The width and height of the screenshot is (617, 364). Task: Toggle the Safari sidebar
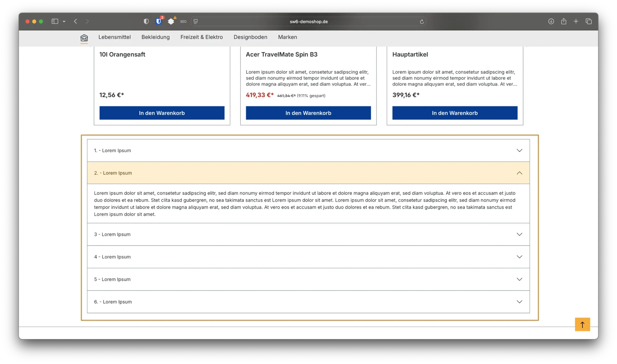pos(55,21)
